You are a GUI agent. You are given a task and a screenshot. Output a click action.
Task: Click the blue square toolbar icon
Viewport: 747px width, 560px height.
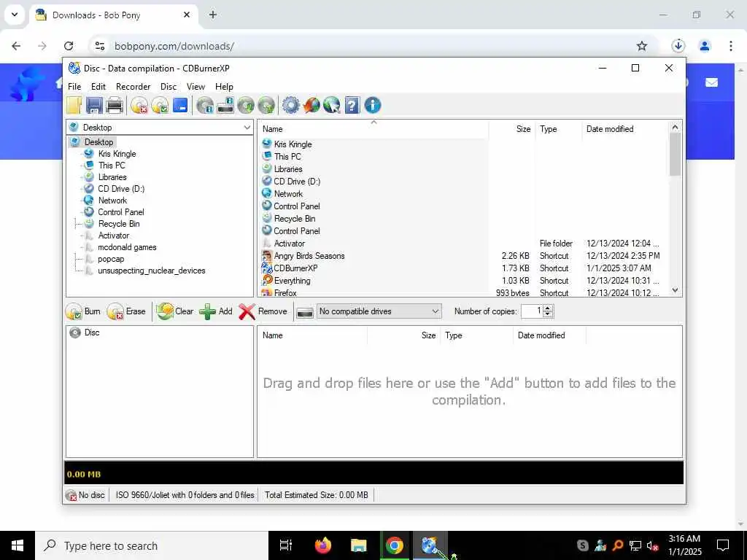[181, 105]
